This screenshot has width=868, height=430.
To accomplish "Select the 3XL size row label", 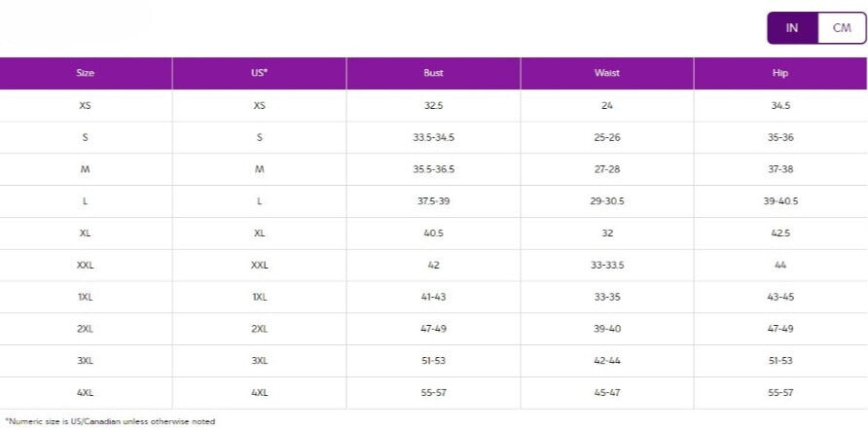I will click(86, 361).
